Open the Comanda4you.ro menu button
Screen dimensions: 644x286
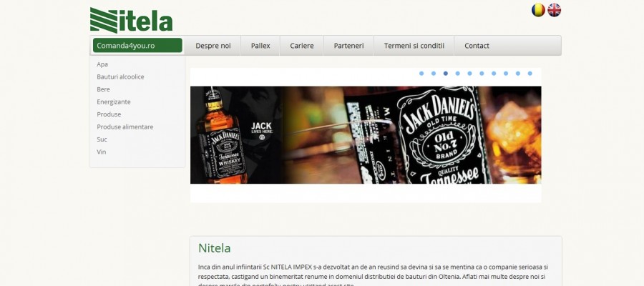click(137, 46)
